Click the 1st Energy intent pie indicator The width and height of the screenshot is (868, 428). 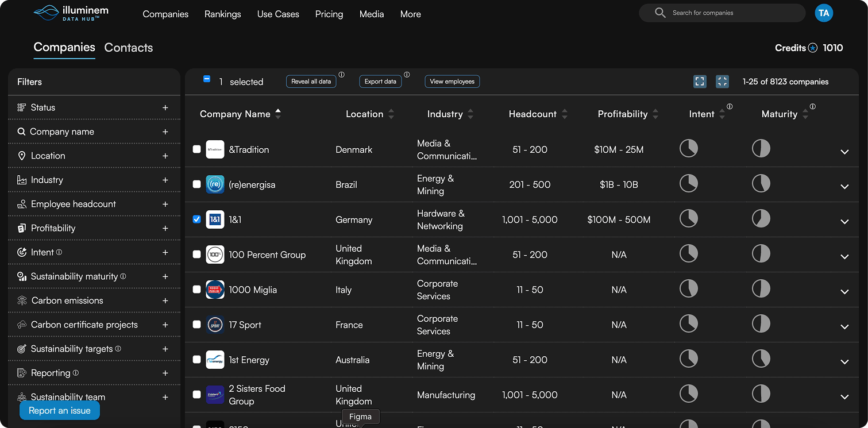point(689,358)
